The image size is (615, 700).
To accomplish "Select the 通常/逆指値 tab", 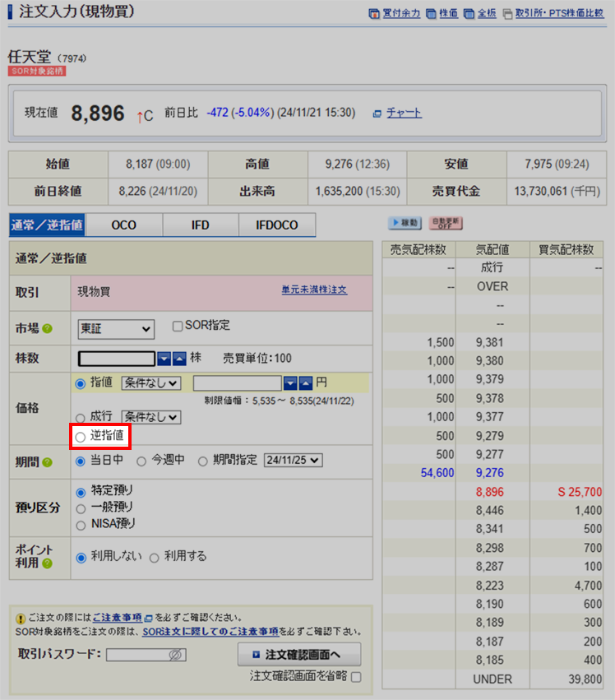I will coord(48,225).
